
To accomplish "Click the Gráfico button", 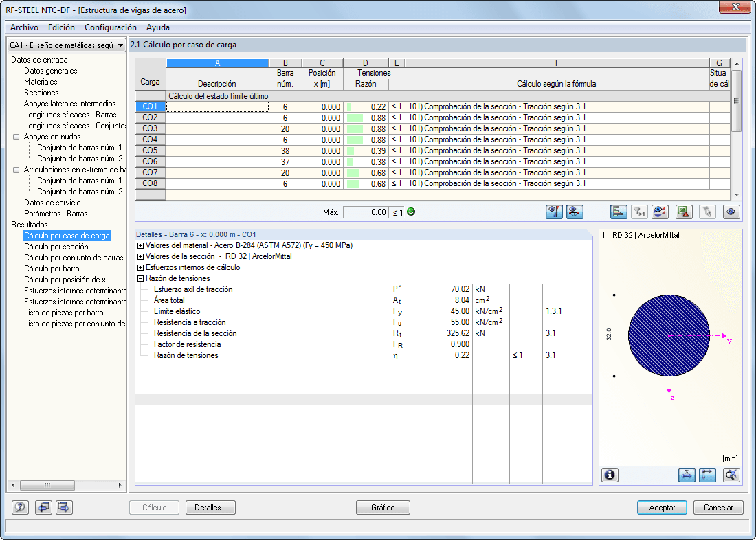I will 383,508.
